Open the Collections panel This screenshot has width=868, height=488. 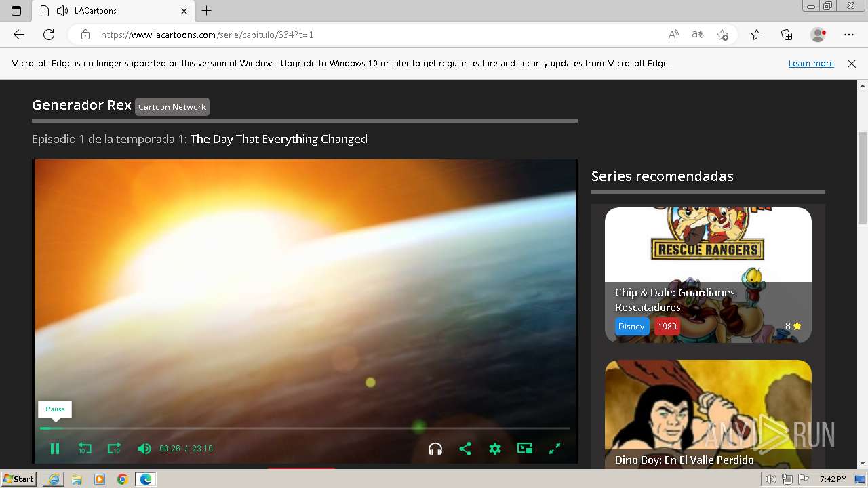pyautogui.click(x=787, y=35)
